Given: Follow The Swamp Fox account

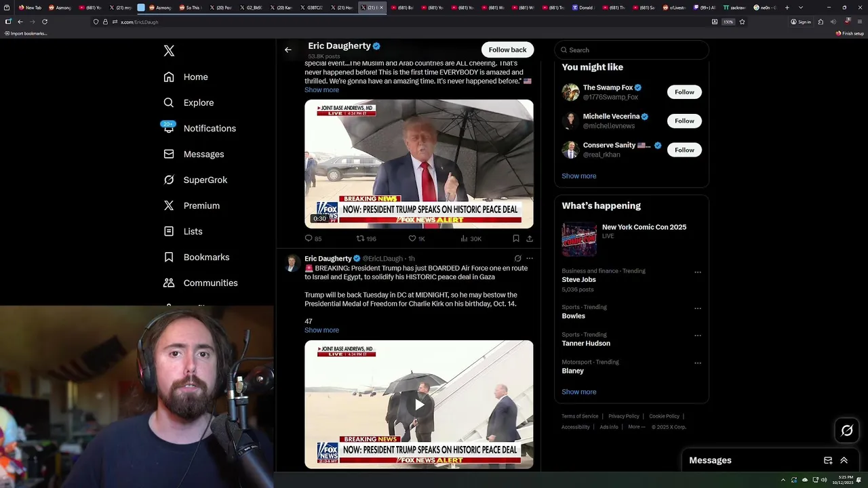Looking at the screenshot, I should coord(684,92).
